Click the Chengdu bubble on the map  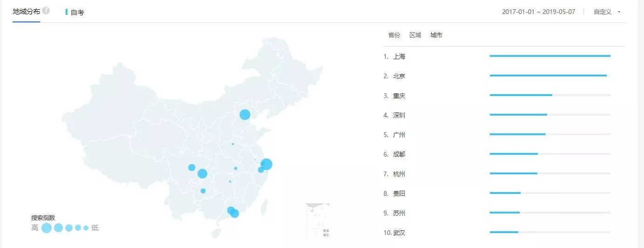click(x=191, y=167)
